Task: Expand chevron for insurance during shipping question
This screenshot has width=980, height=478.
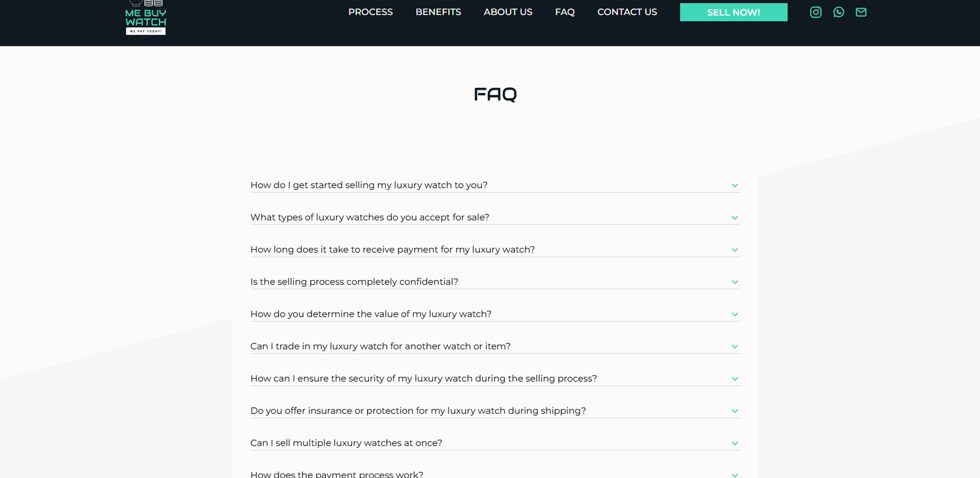Action: click(x=734, y=411)
